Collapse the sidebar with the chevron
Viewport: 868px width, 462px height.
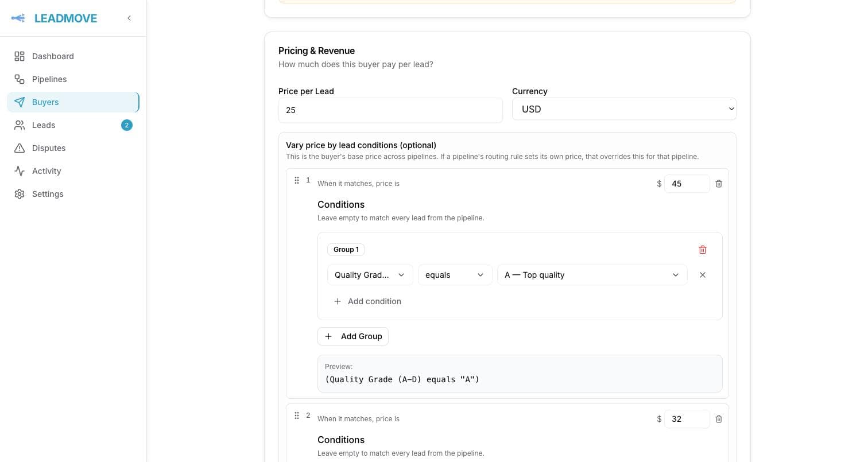pos(129,18)
